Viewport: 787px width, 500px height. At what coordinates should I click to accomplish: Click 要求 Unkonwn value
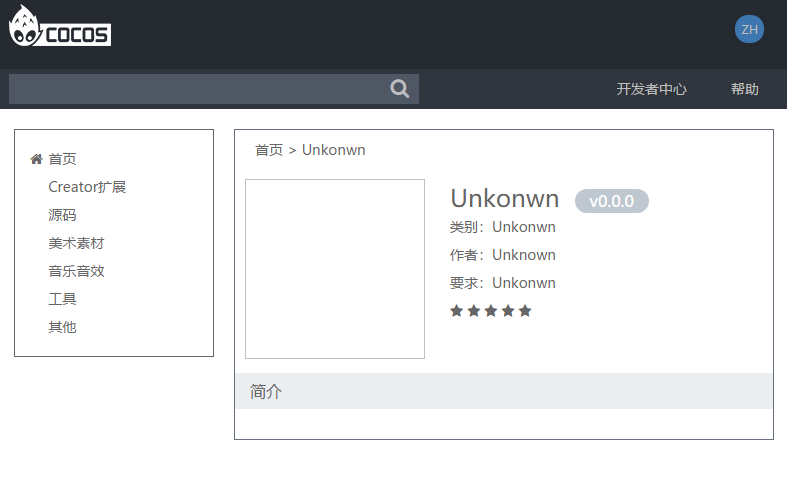pos(523,283)
